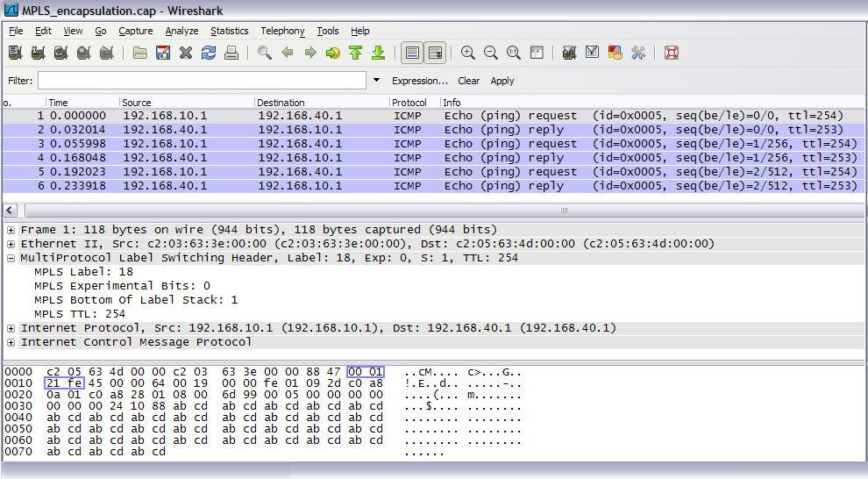Viewport: 868px width, 479px height.
Task: Select packet 1 echo request row
Action: pyautogui.click(x=433, y=116)
